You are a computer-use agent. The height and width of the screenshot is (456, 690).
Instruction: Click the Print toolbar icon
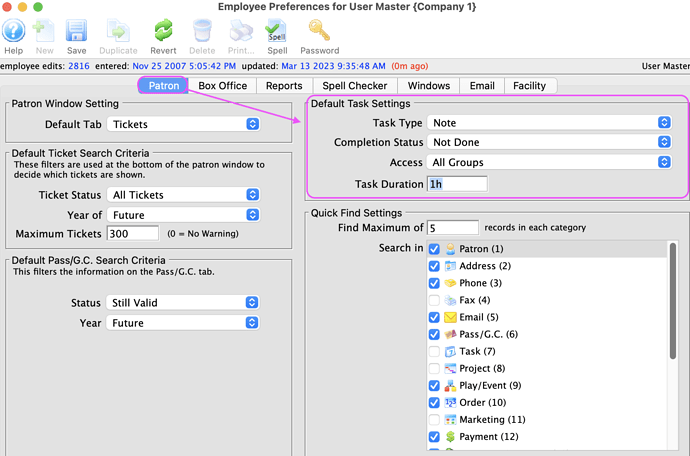click(241, 31)
